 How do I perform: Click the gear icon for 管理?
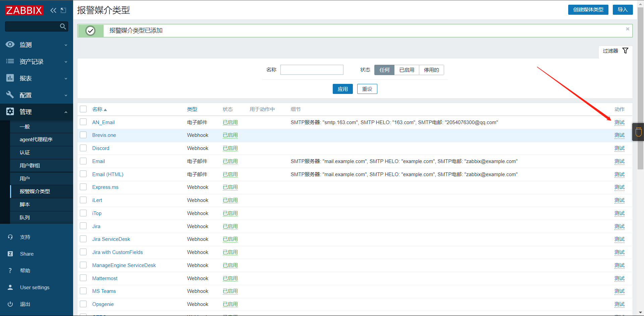[x=10, y=112]
